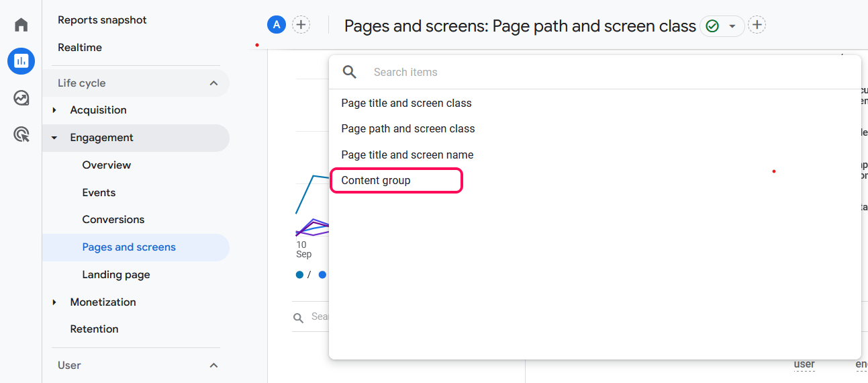This screenshot has height=383, width=868.
Task: Select the Reports bar chart icon
Action: (x=21, y=61)
